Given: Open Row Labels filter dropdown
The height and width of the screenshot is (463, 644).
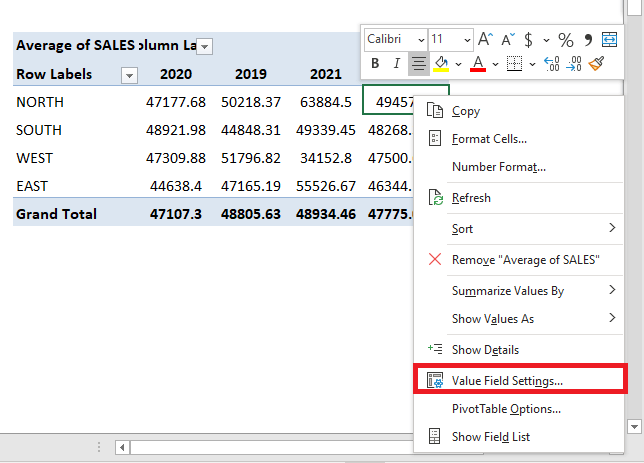Looking at the screenshot, I should (129, 76).
